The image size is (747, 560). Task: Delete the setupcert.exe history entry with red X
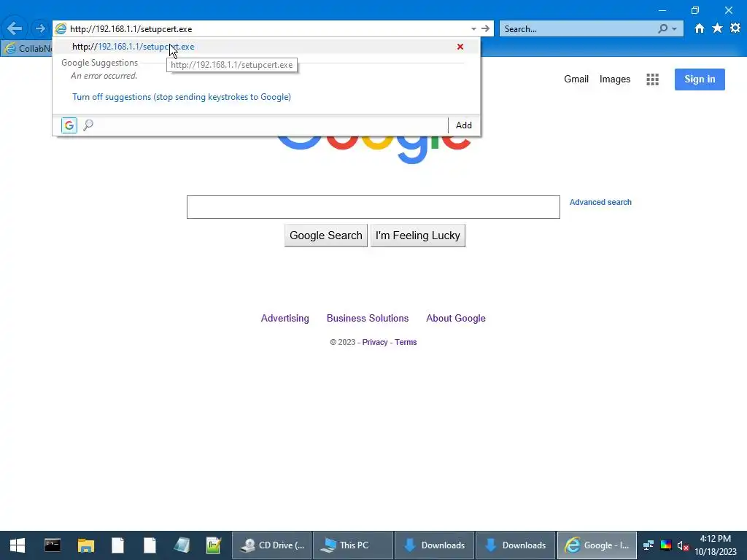(460, 47)
